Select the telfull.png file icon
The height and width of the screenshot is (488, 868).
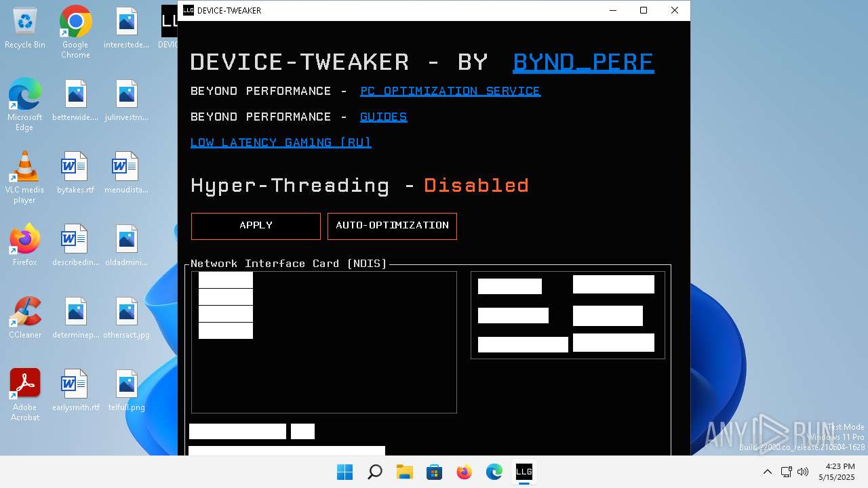[x=127, y=390]
